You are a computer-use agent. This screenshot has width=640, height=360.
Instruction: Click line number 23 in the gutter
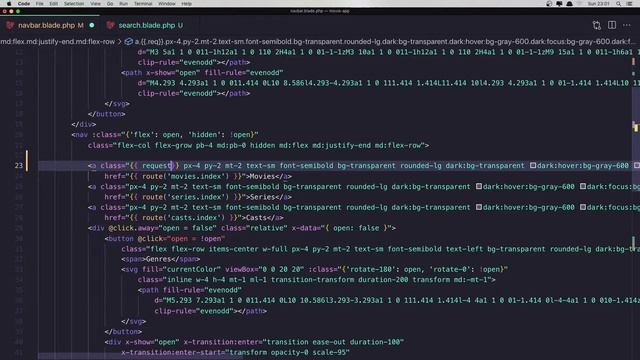pyautogui.click(x=19, y=166)
